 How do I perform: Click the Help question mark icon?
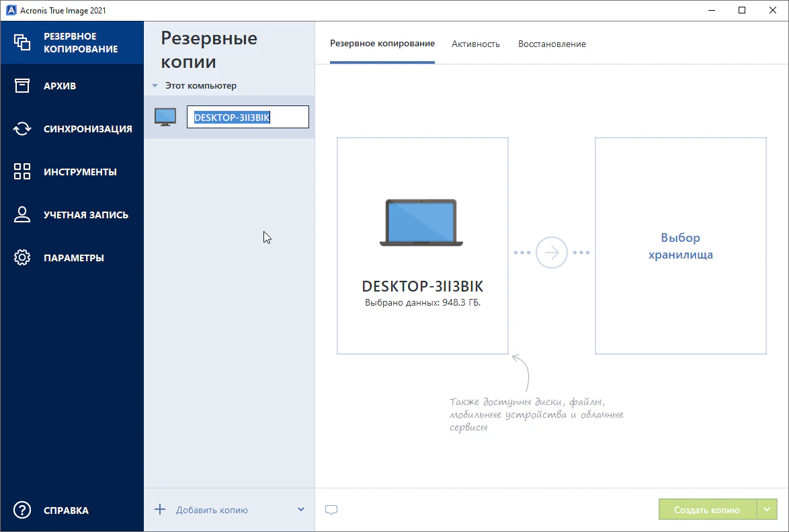pyautogui.click(x=22, y=510)
